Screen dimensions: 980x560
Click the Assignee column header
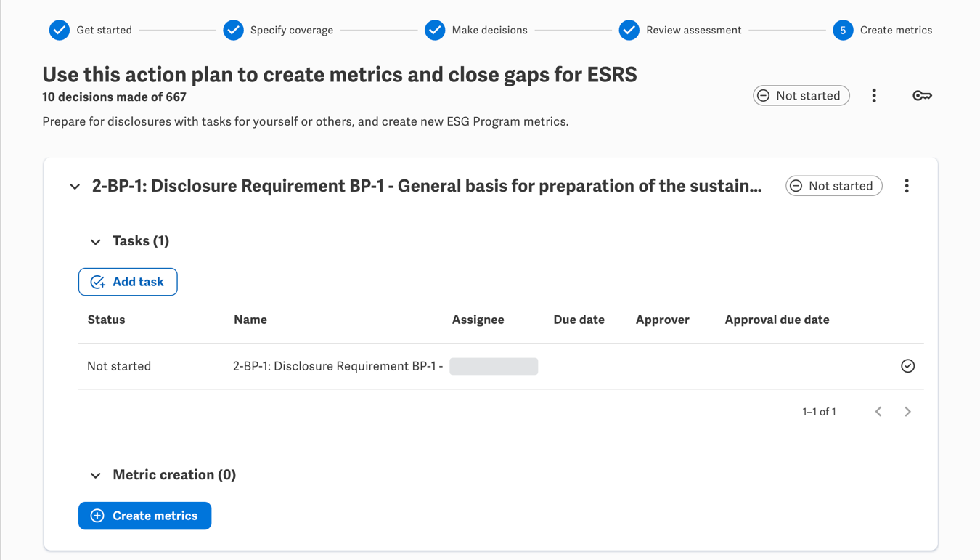click(x=478, y=320)
